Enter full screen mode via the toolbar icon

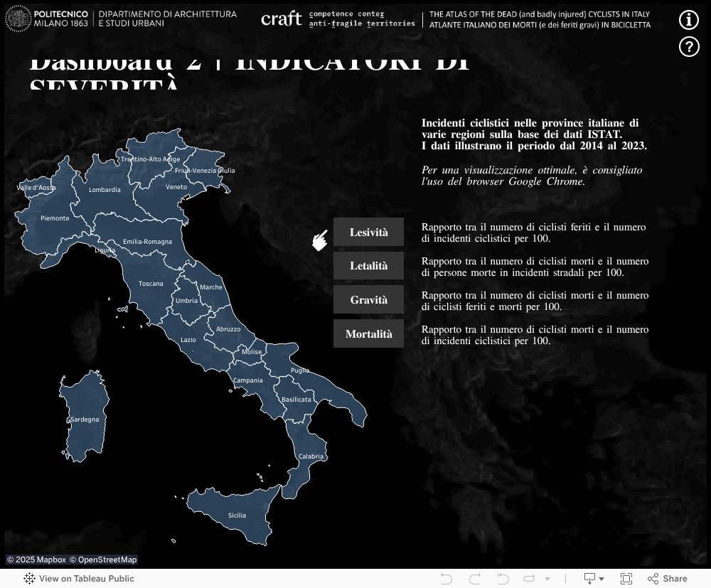pos(626,578)
